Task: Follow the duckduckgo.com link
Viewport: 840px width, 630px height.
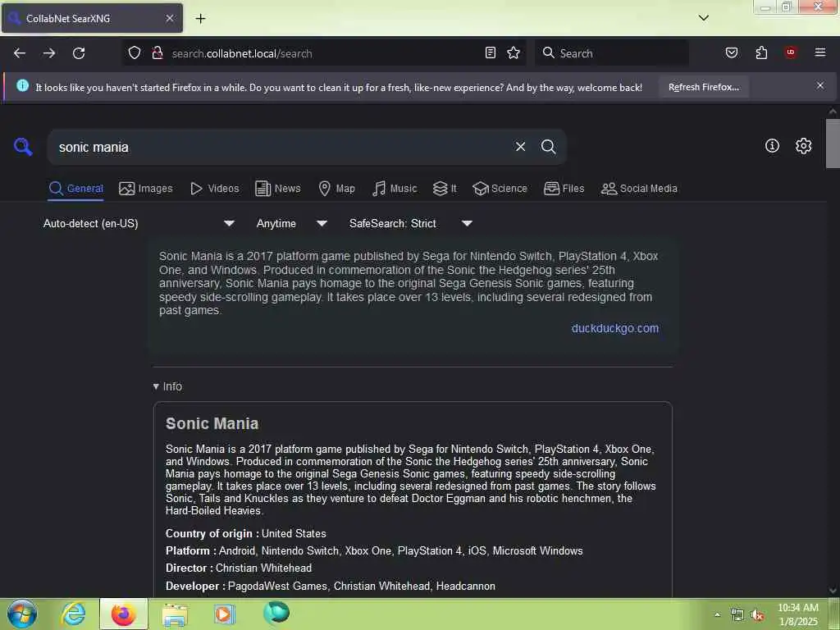Action: (x=615, y=328)
